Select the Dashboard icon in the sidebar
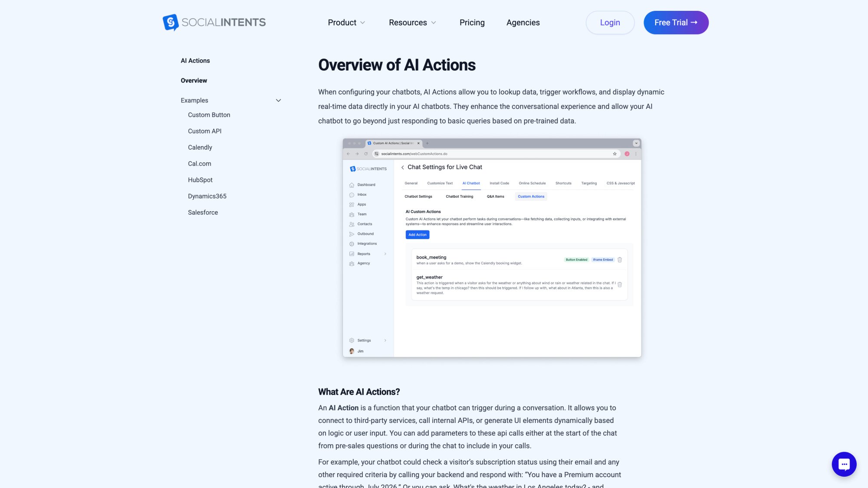 click(352, 184)
